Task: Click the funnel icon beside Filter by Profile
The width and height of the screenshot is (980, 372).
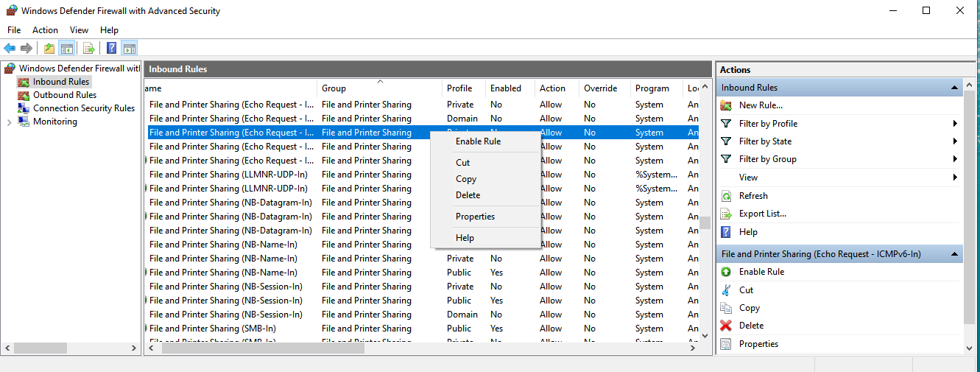Action: pos(726,124)
